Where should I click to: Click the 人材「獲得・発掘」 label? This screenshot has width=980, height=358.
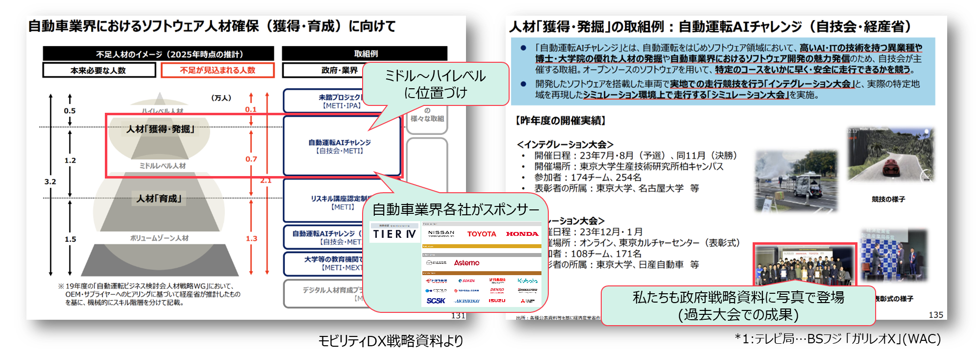[x=161, y=129]
